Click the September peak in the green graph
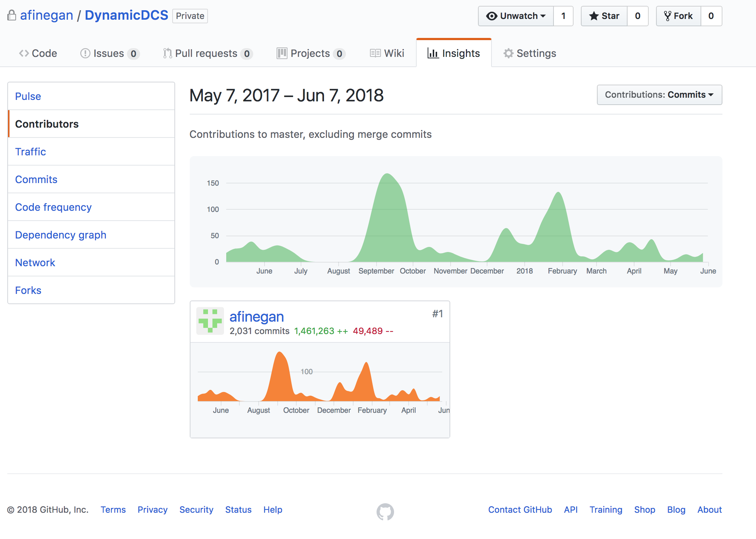 (x=387, y=217)
